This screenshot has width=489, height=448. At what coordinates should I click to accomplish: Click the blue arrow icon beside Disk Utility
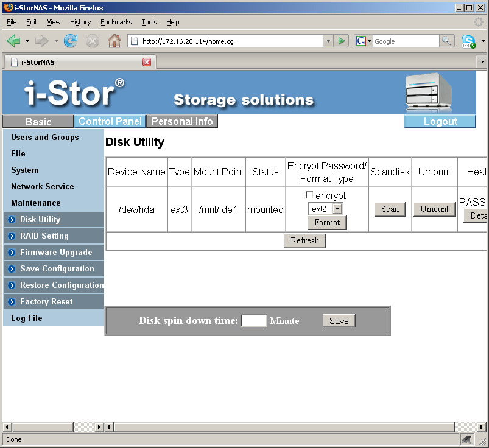[x=12, y=220]
